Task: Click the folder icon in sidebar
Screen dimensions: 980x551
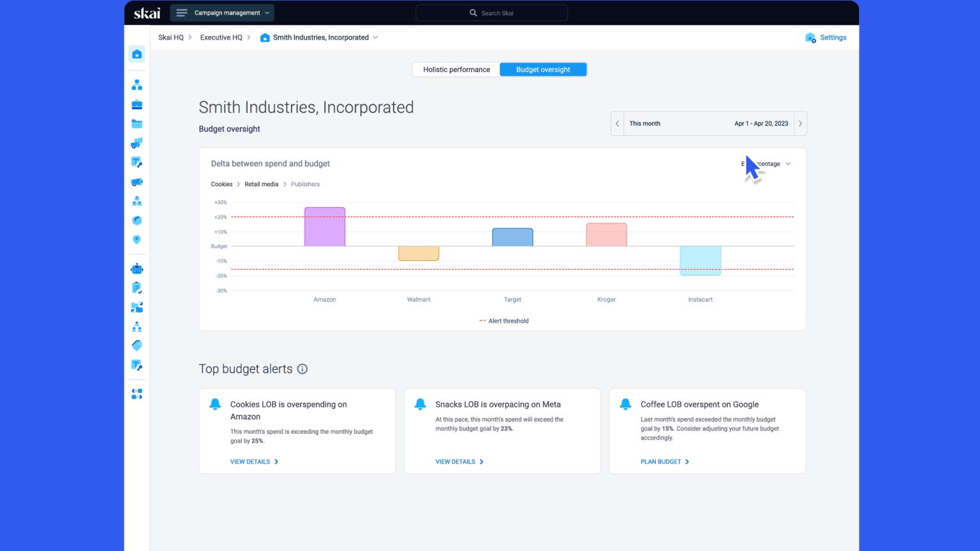Action: coord(137,124)
